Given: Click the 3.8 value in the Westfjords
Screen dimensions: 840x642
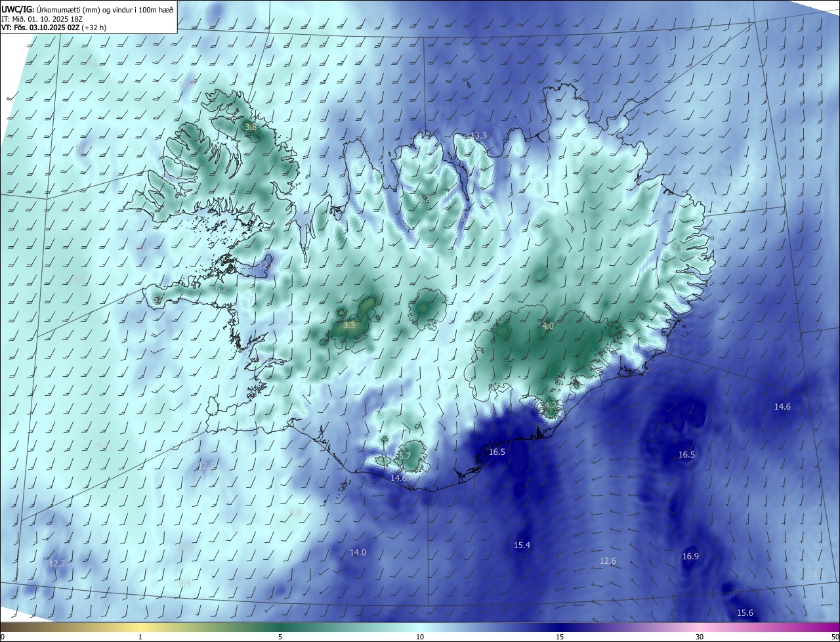Looking at the screenshot, I should pyautogui.click(x=250, y=127).
